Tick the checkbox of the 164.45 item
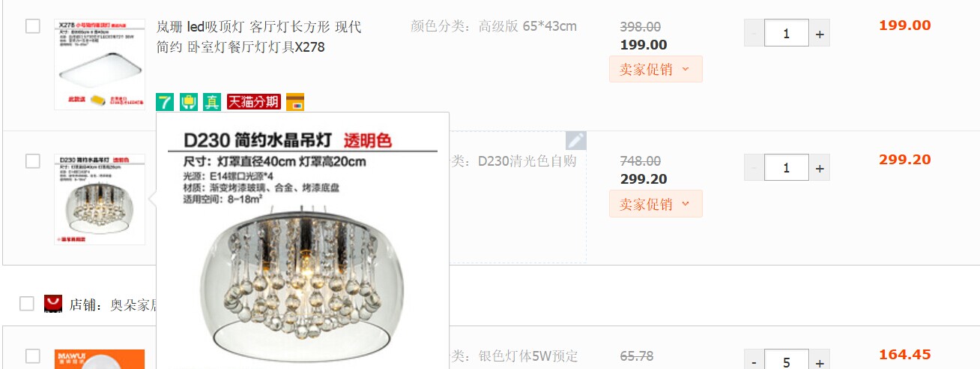Image resolution: width=980 pixels, height=369 pixels. click(33, 356)
